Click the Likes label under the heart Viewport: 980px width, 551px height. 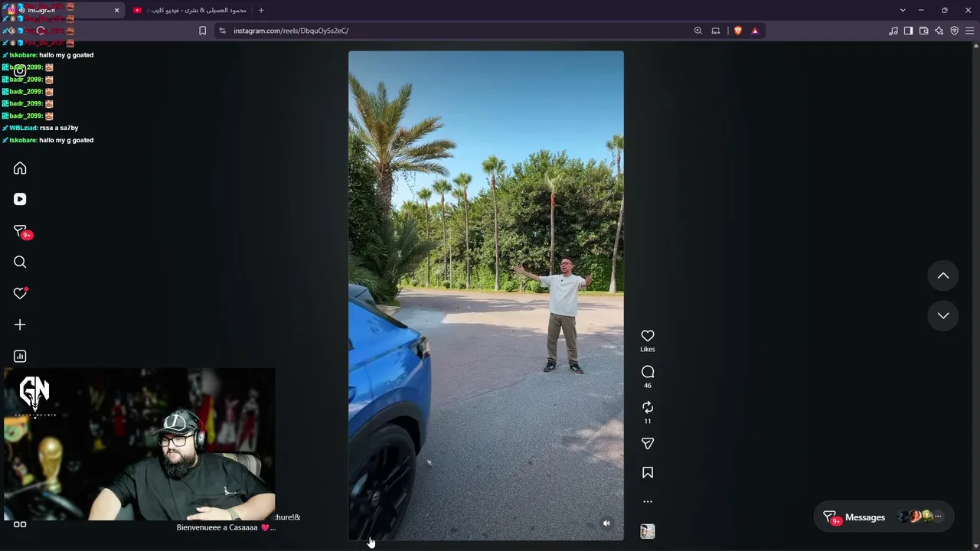648,349
